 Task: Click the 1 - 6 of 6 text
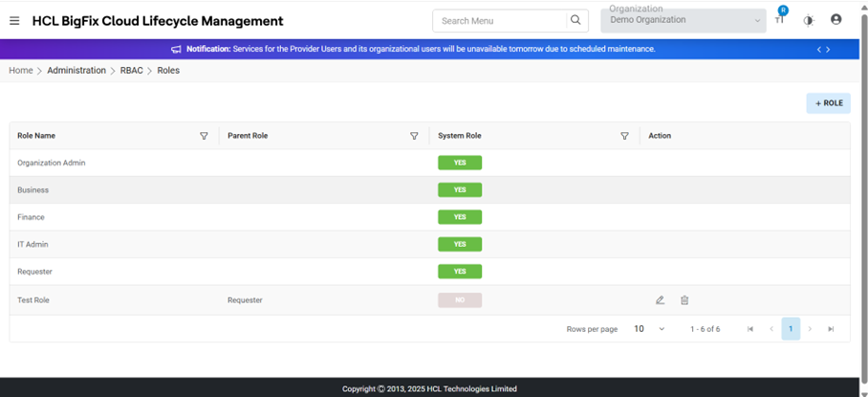tap(705, 329)
